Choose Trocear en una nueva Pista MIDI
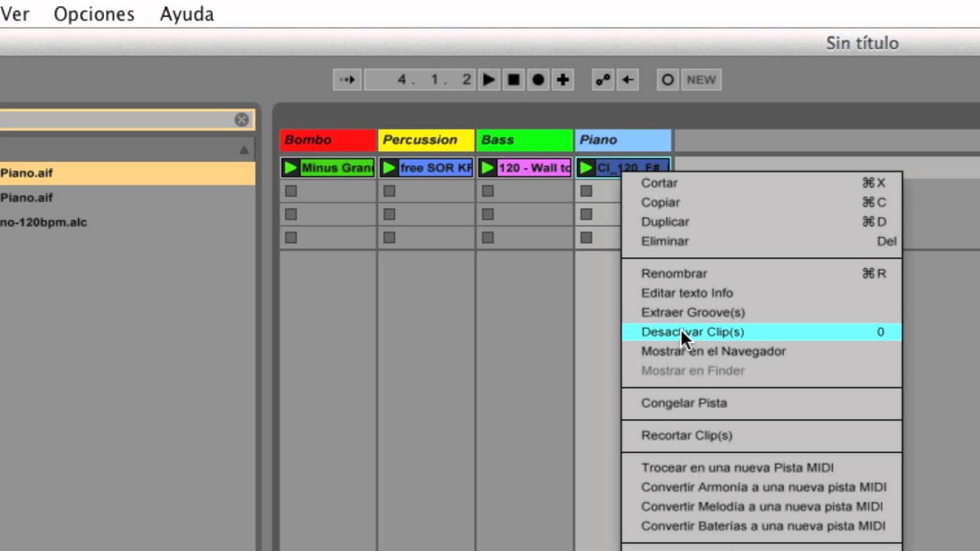The width and height of the screenshot is (980, 551). (761, 468)
